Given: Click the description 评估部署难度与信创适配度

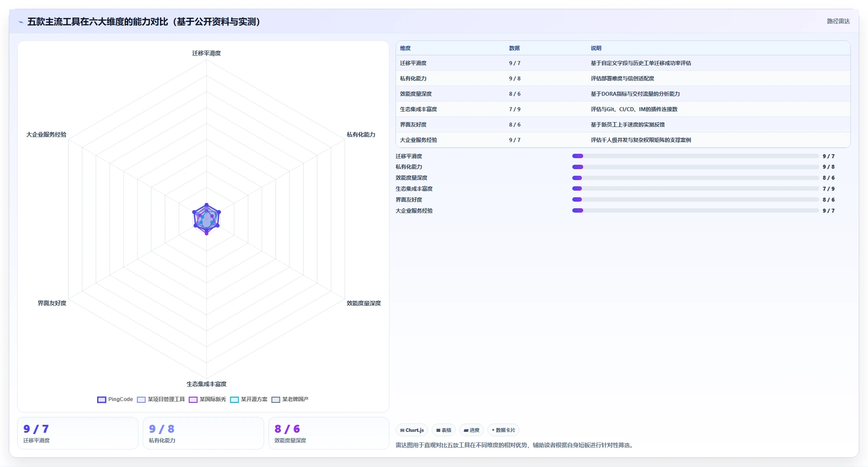Looking at the screenshot, I should coord(622,79).
